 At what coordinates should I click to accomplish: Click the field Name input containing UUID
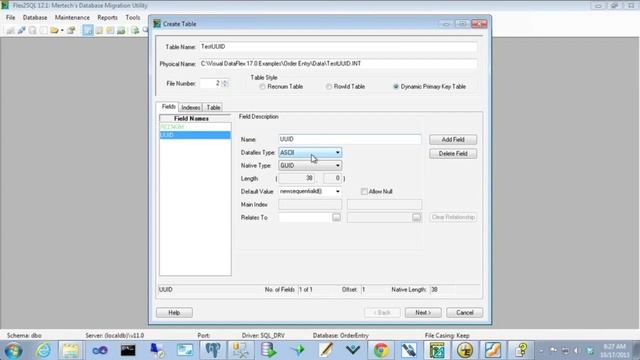350,139
